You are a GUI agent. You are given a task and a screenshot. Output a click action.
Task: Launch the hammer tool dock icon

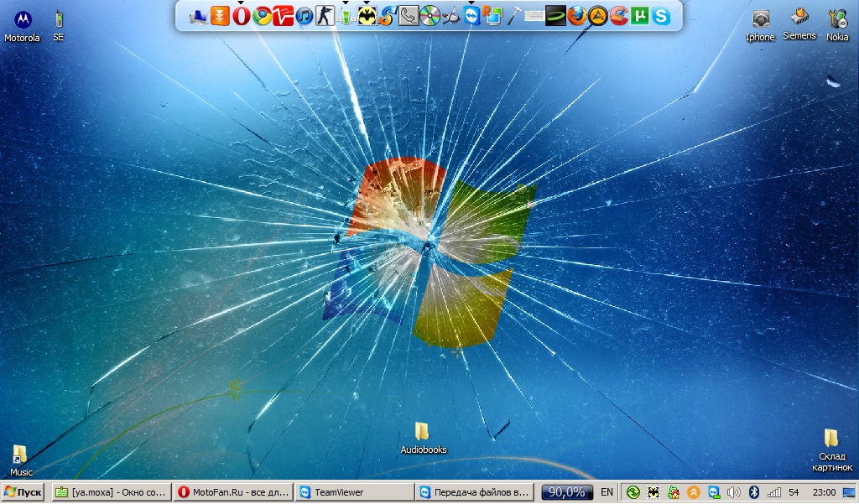point(513,16)
